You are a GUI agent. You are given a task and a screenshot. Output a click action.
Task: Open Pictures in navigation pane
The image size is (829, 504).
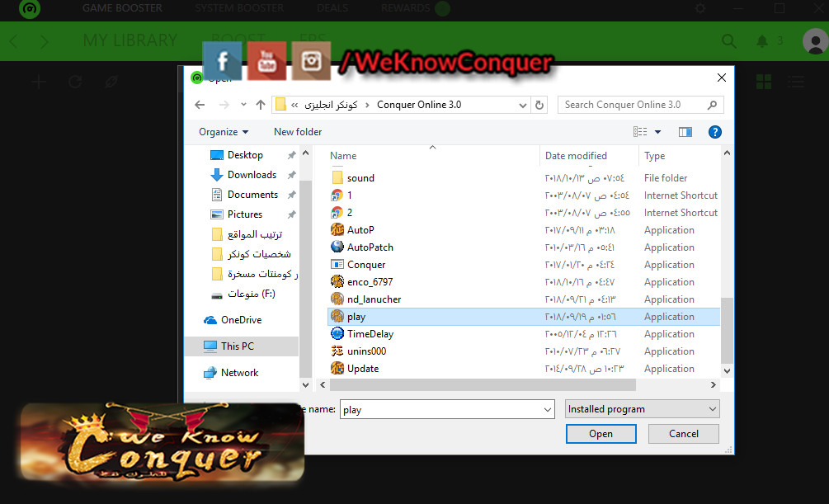244,214
